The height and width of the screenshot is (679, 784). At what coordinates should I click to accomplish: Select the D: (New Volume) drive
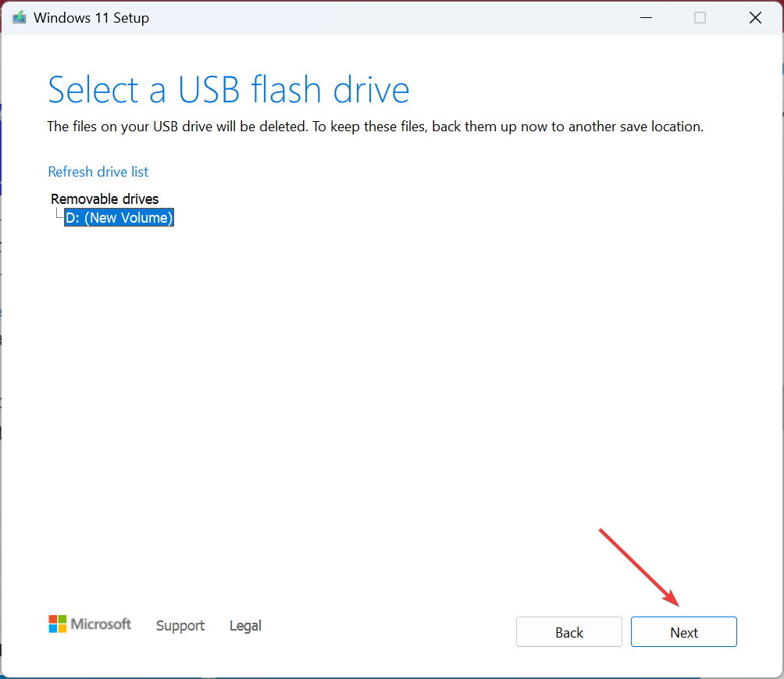click(119, 218)
